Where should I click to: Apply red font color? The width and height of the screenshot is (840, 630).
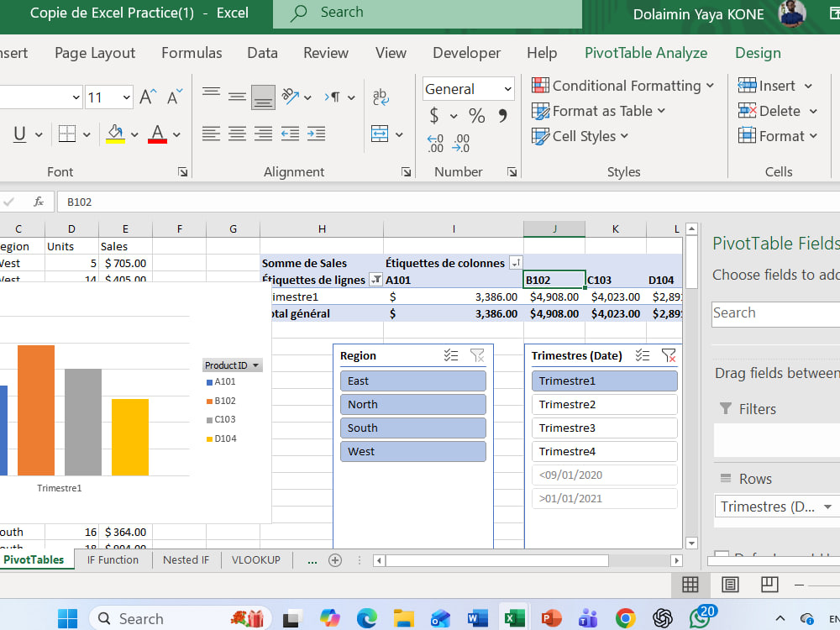click(x=157, y=134)
